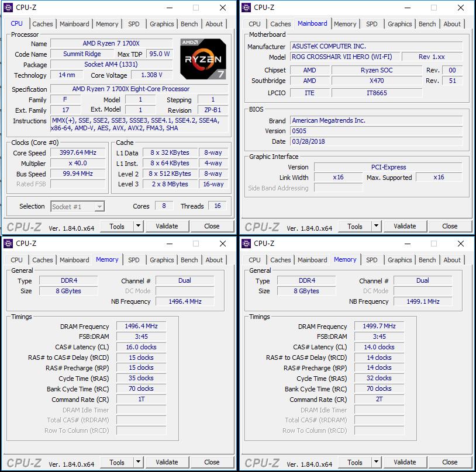This screenshot has width=476, height=472.
Task: Click Close button in top-left CPU window
Action: coord(212,226)
